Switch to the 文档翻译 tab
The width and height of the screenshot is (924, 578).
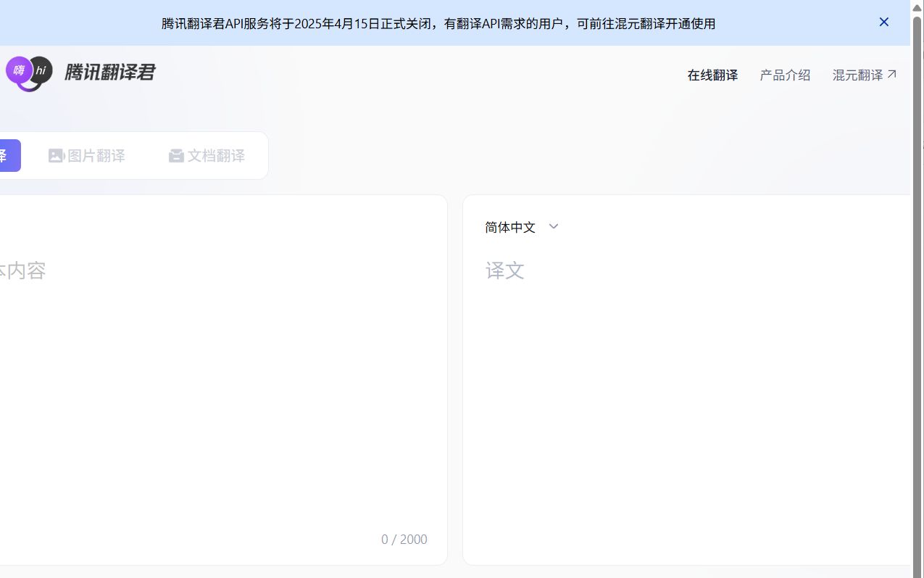pos(207,155)
